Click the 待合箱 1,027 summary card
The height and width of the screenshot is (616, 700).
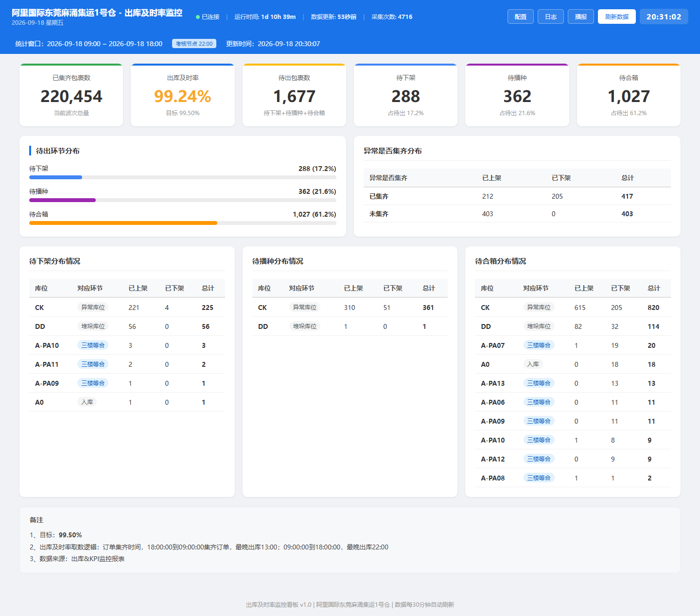click(x=629, y=95)
